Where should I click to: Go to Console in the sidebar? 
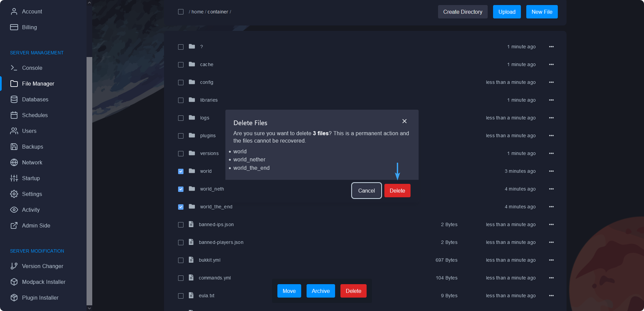tap(32, 68)
